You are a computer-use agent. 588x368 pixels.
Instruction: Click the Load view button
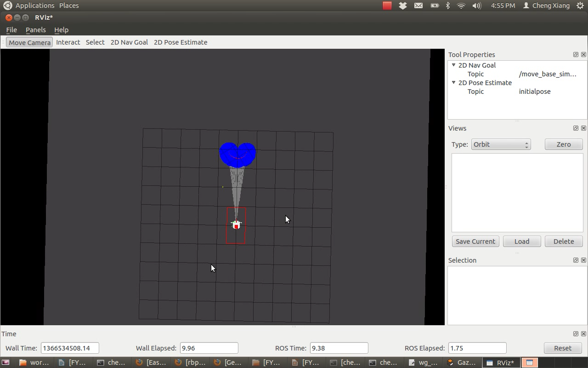pos(522,241)
